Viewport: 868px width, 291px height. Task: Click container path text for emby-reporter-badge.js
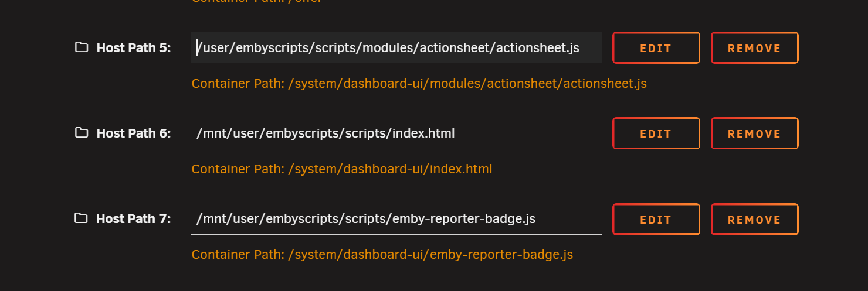pyautogui.click(x=382, y=255)
